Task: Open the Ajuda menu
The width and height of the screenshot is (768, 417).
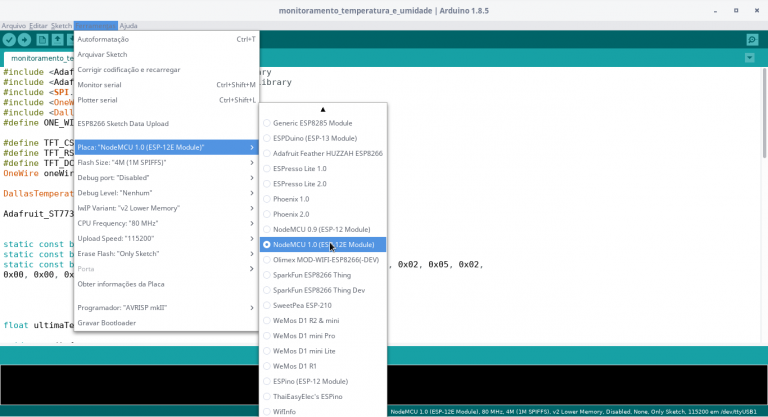Action: click(x=128, y=24)
